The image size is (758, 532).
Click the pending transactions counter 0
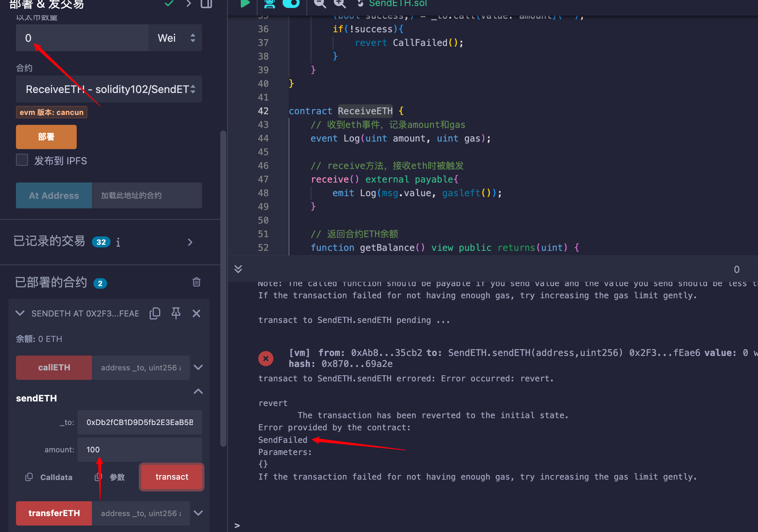736,269
